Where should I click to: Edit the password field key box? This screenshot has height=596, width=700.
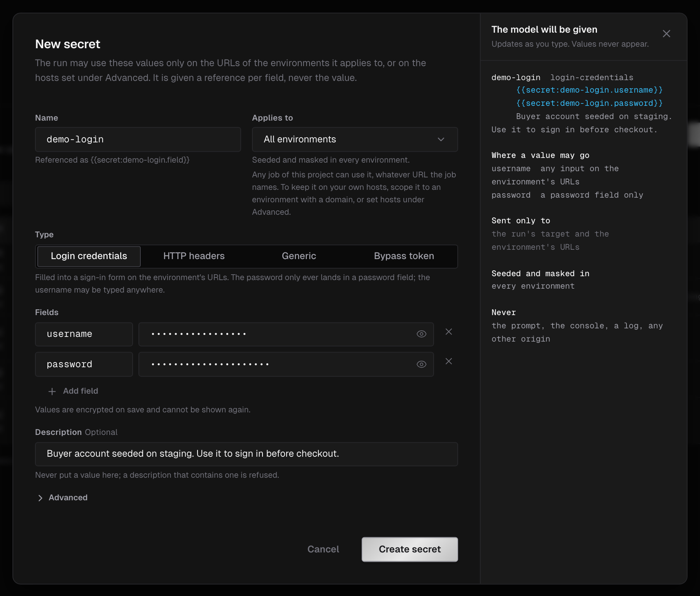(x=84, y=365)
